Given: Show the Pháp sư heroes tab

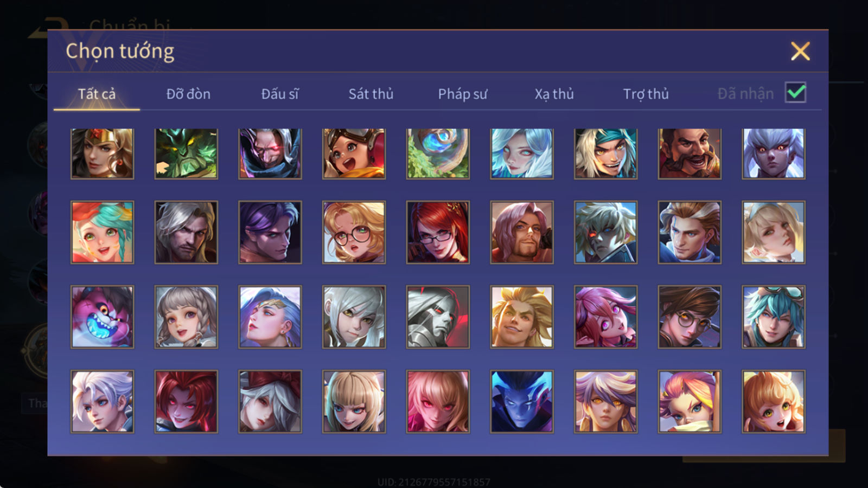Looking at the screenshot, I should (463, 94).
